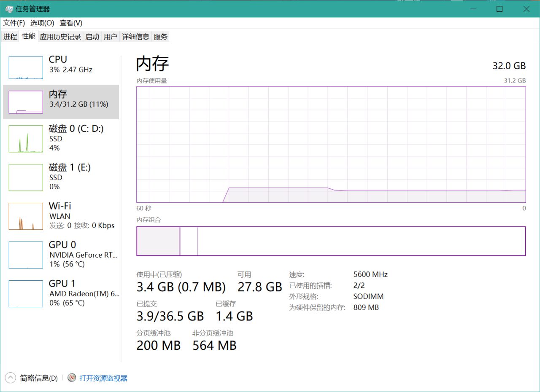Open the 查看(V) menu

(71, 23)
